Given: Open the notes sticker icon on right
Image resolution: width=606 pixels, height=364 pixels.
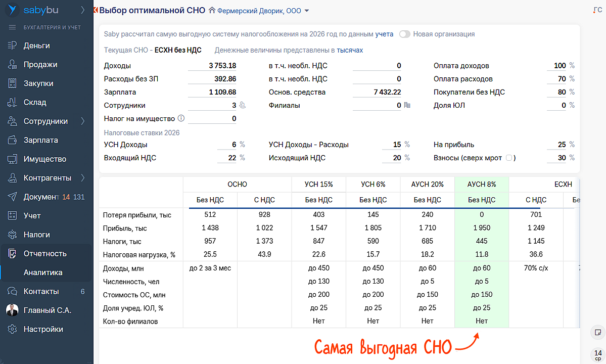Looking at the screenshot, I should click(x=597, y=333).
